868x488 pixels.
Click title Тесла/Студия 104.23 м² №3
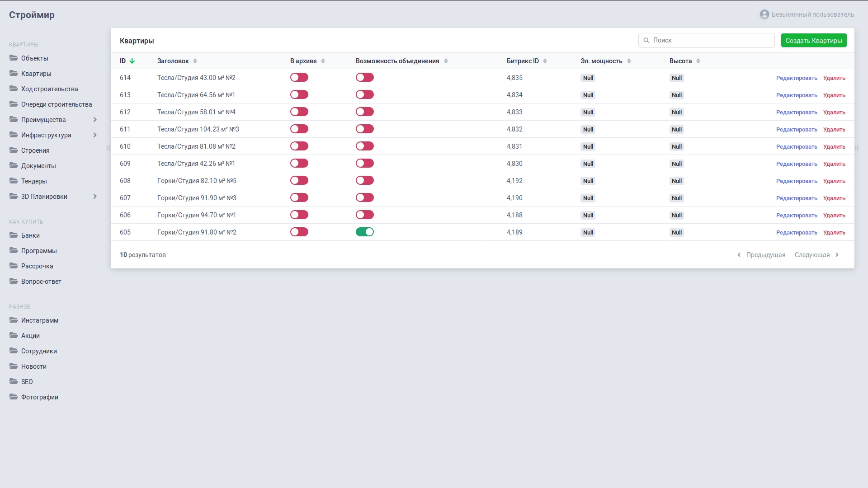pyautogui.click(x=198, y=129)
